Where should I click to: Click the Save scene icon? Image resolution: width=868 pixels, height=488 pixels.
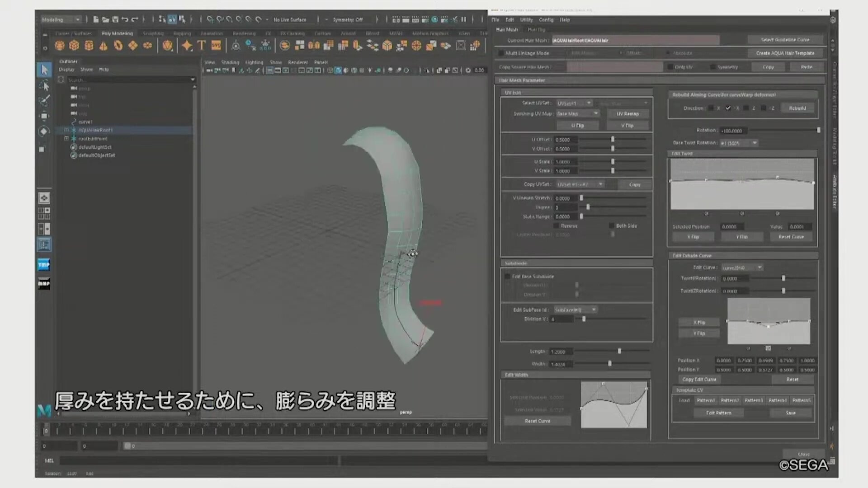pos(115,19)
